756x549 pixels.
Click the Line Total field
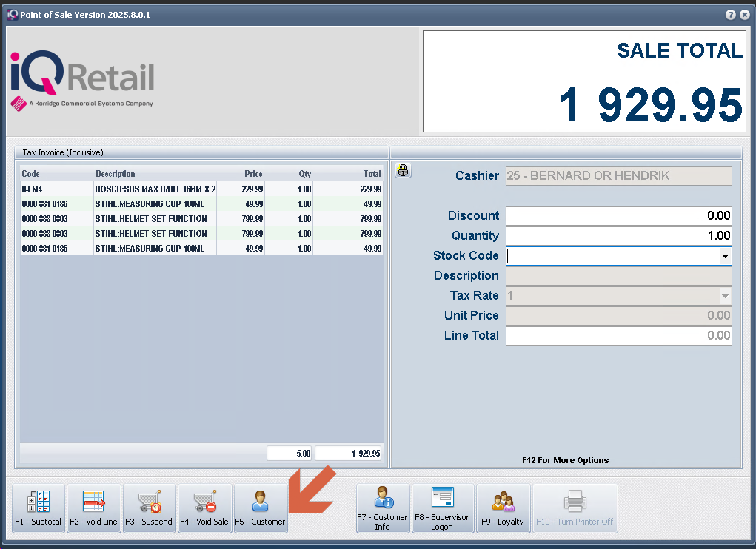point(618,336)
